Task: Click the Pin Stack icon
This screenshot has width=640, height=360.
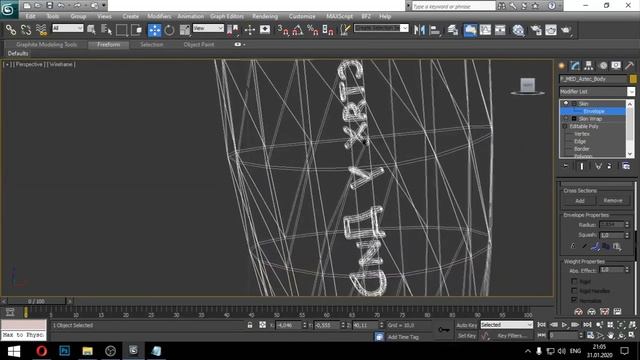Action: coord(565,166)
